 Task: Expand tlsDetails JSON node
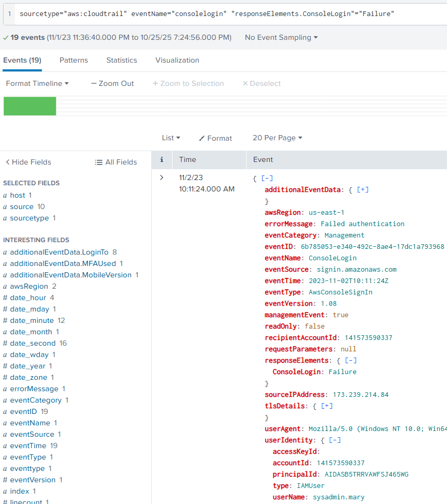pyautogui.click(x=327, y=406)
